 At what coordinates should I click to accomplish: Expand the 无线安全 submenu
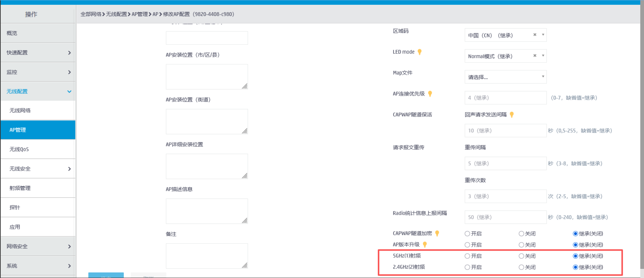(38, 169)
